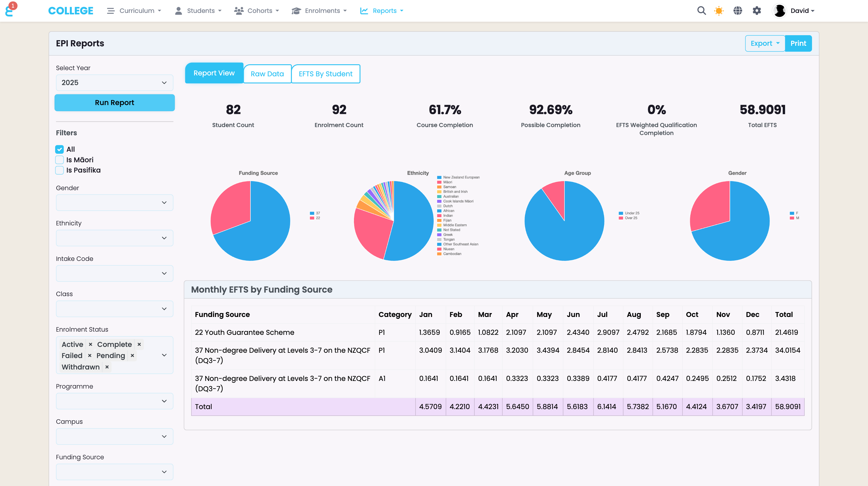Click the Māori legend color swatch

(x=439, y=182)
